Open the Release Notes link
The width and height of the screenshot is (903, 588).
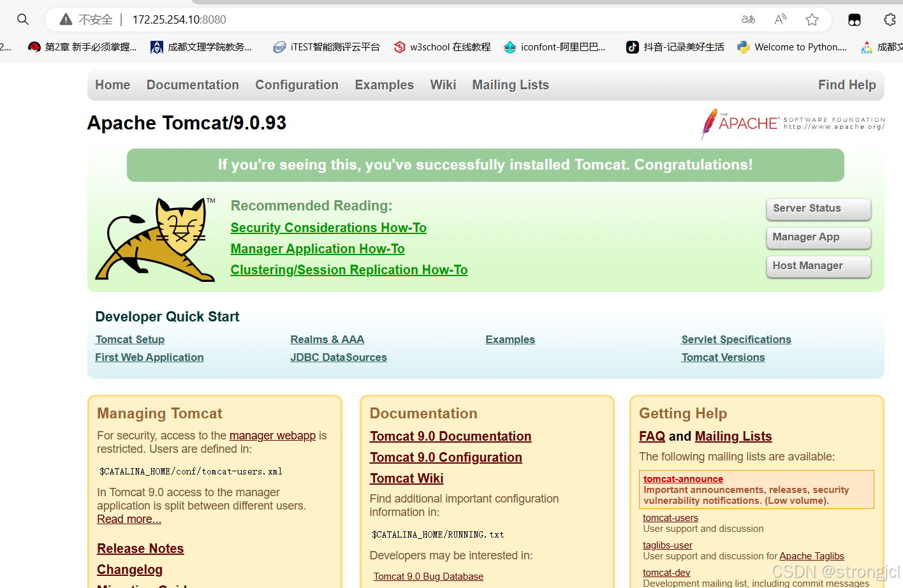(x=140, y=548)
